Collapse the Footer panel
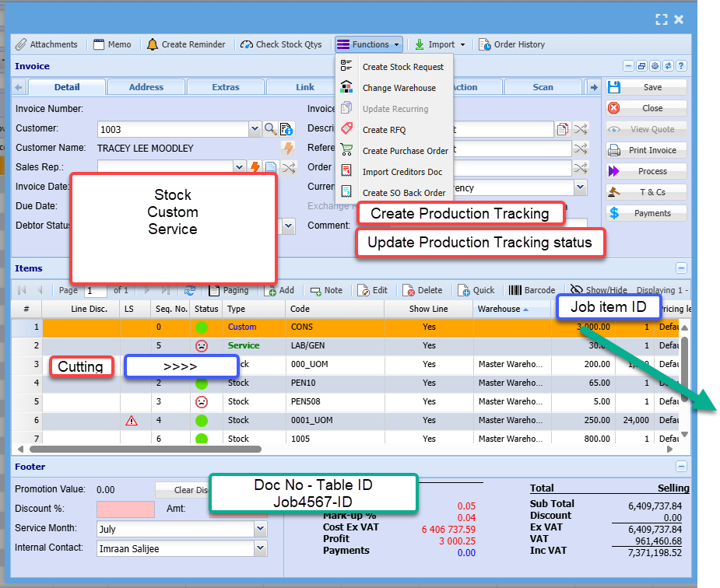 pyautogui.click(x=681, y=467)
